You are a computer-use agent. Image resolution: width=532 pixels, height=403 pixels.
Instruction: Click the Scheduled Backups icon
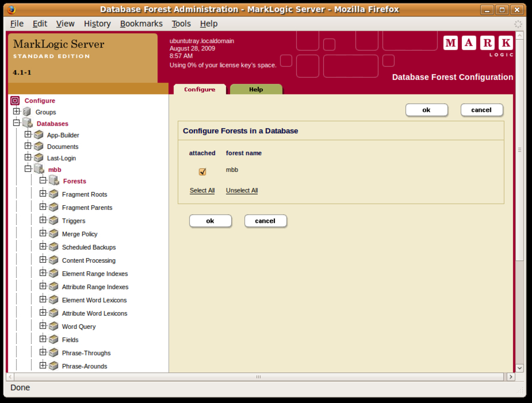click(54, 247)
